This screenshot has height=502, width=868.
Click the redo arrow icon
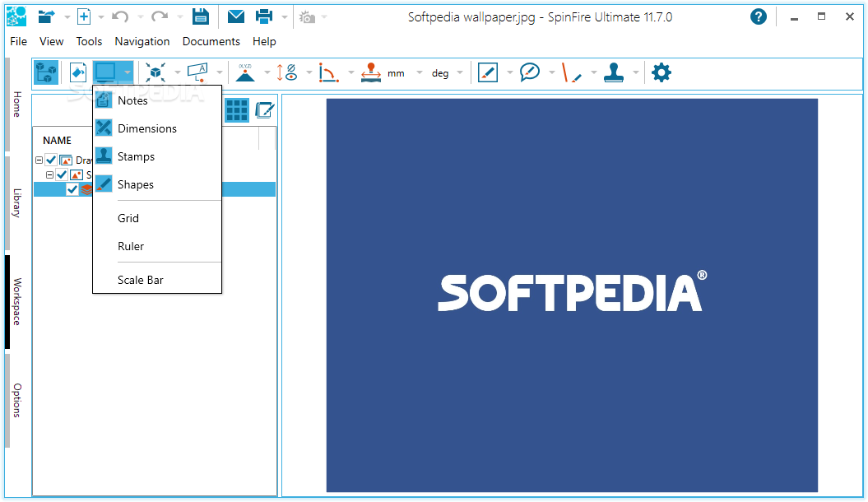[x=160, y=17]
